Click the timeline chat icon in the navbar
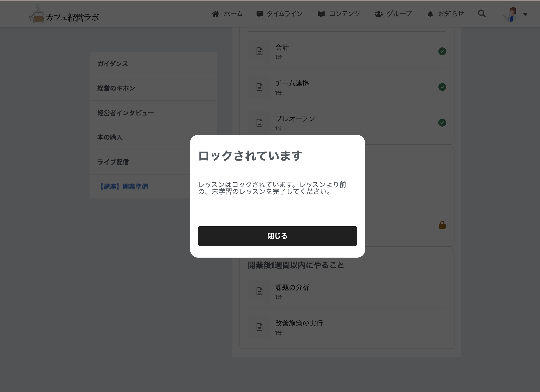Image resolution: width=540 pixels, height=392 pixels. pyautogui.click(x=259, y=14)
